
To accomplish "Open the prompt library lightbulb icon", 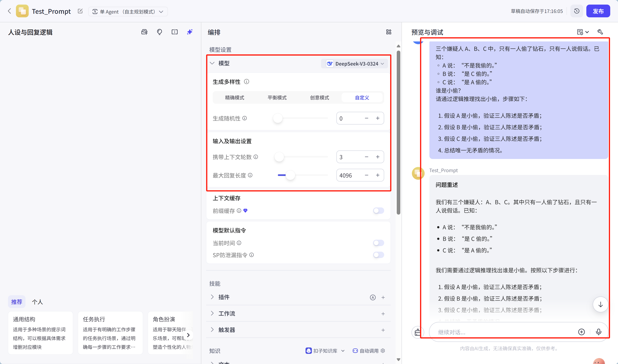I will 159,32.
